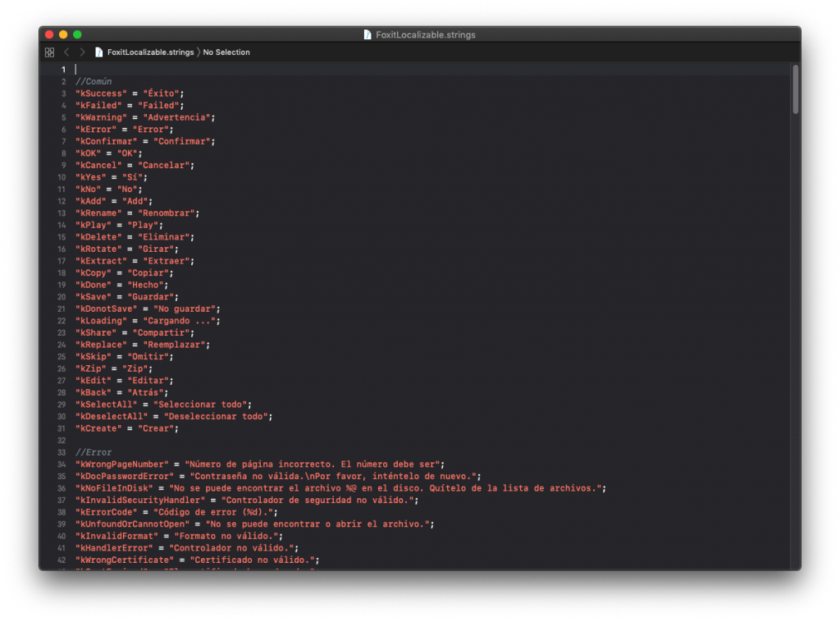Click the file icon in the jump bar

98,52
